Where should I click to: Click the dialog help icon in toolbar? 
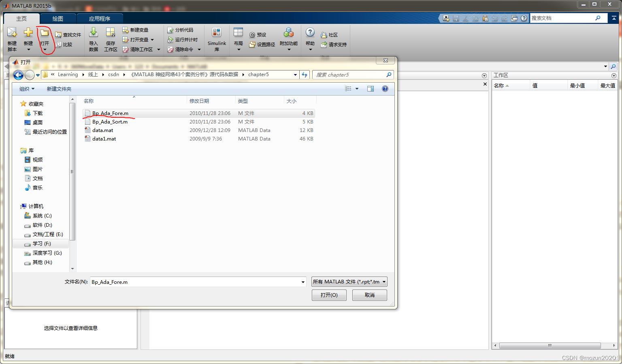coord(385,89)
